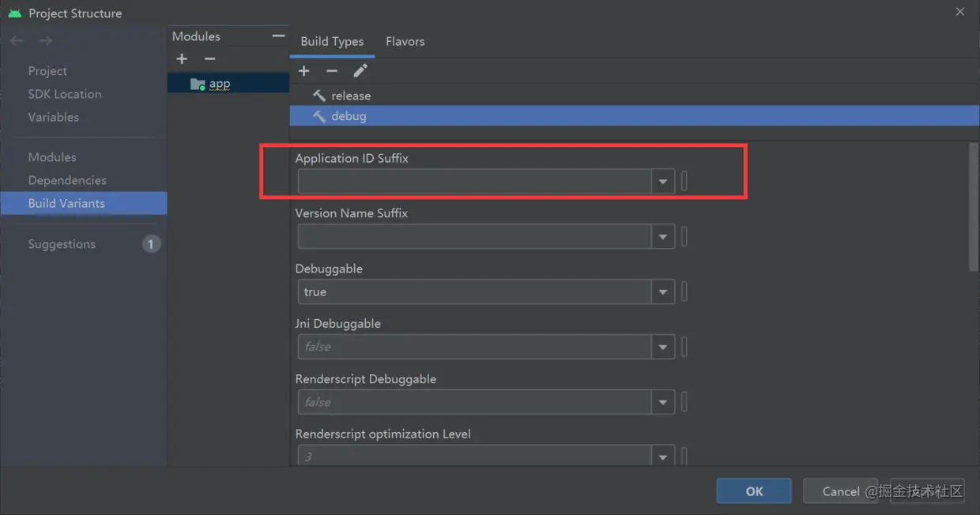
Task: Expand the Jni Debuggable dropdown arrow
Action: (662, 347)
